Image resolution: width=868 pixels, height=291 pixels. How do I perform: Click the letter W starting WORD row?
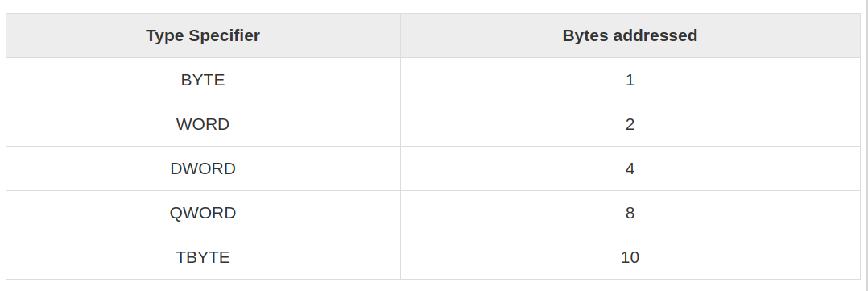pos(184,124)
